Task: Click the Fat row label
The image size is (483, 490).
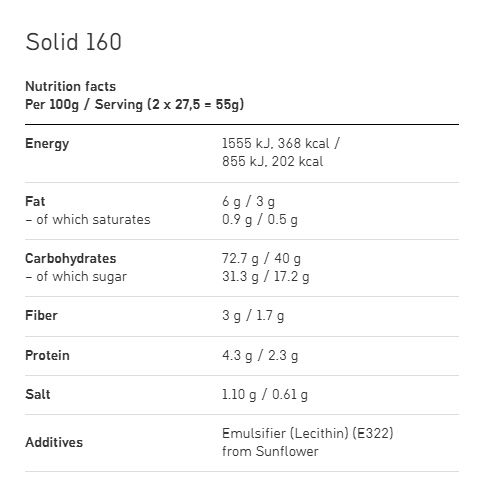Action: pos(35,201)
